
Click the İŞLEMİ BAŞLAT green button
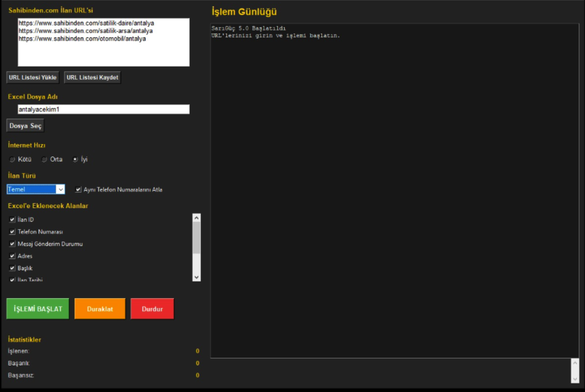click(x=38, y=309)
